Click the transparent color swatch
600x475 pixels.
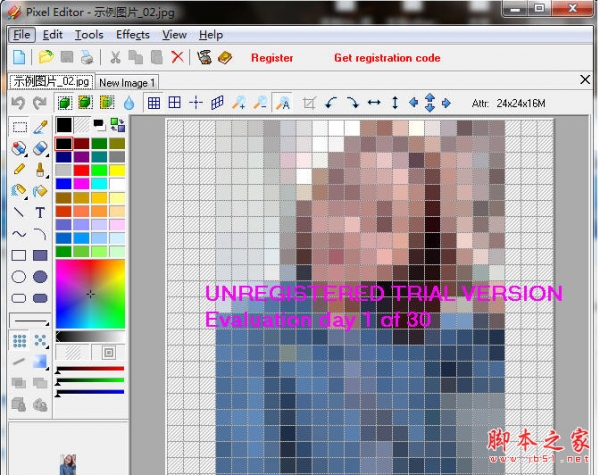82,125
